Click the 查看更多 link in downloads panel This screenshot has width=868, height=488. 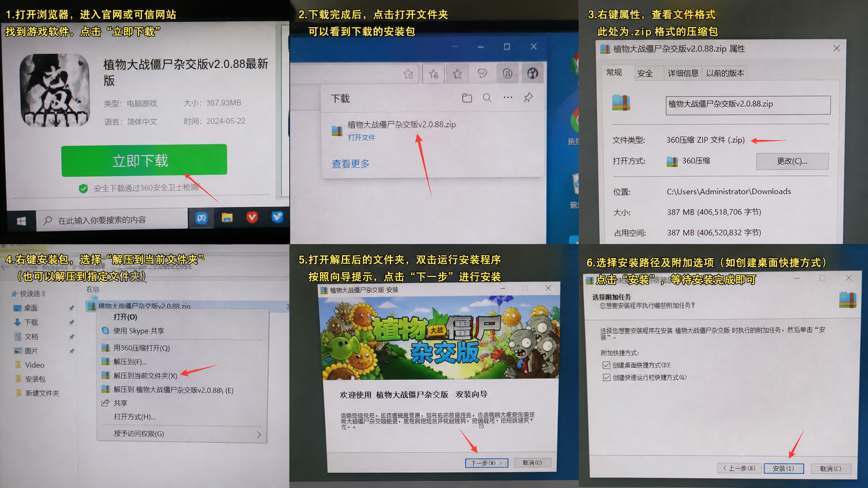[350, 164]
